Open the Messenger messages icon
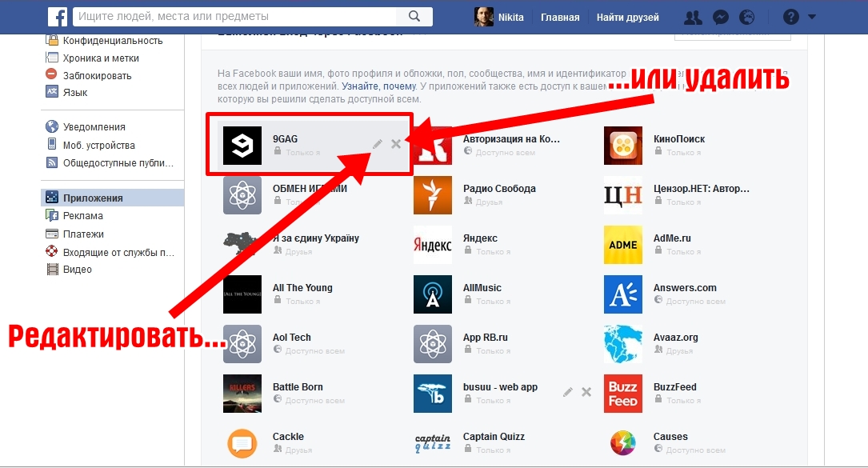The image size is (868, 468). [x=721, y=17]
